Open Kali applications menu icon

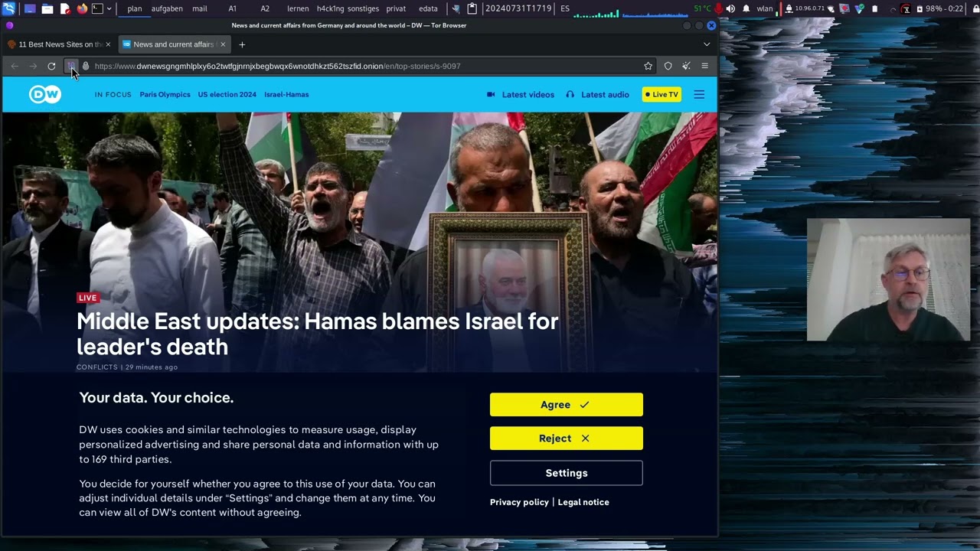8,8
